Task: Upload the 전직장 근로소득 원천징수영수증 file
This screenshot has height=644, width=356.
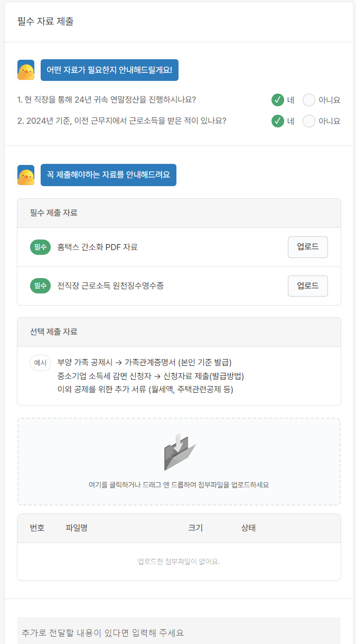Action: [307, 286]
